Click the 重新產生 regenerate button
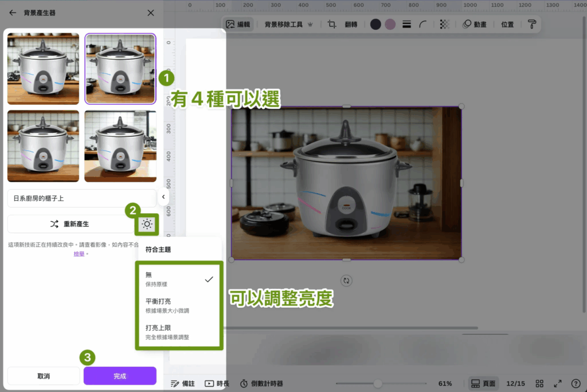Screen dimensions: 587x392 coord(70,224)
